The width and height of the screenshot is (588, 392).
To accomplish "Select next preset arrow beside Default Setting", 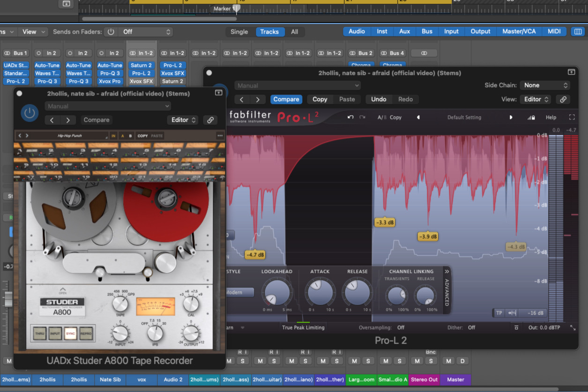I will pyautogui.click(x=511, y=118).
